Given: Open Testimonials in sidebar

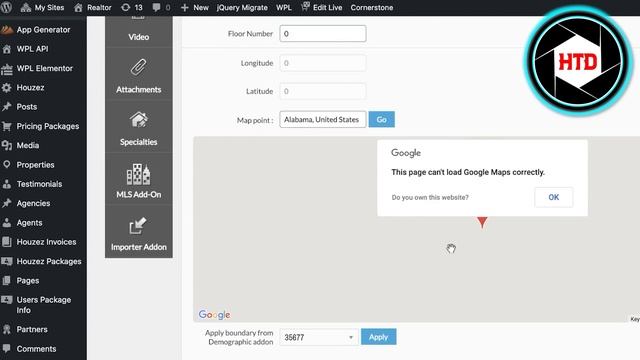Looking at the screenshot, I should 43,184.
